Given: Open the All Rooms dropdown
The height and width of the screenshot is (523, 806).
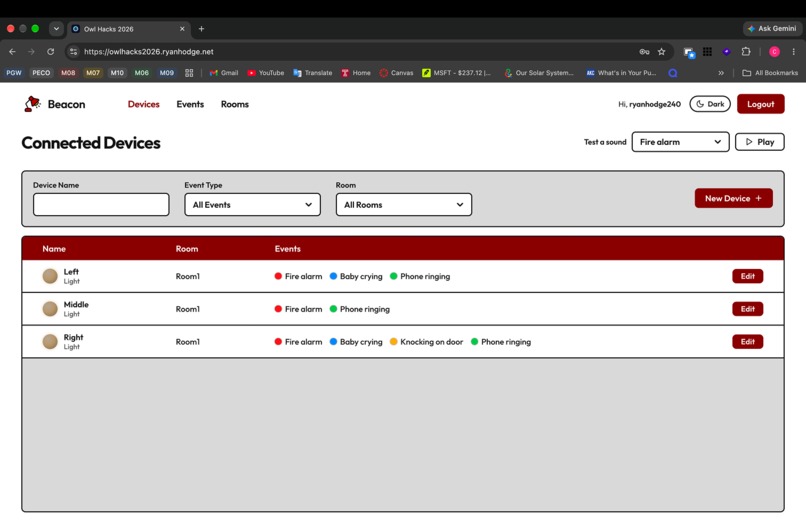Looking at the screenshot, I should 404,205.
